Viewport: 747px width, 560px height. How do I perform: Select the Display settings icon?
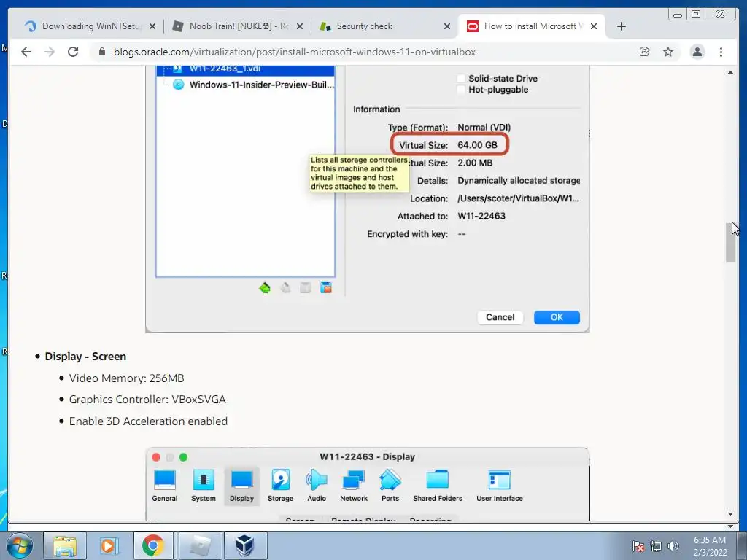click(241, 486)
